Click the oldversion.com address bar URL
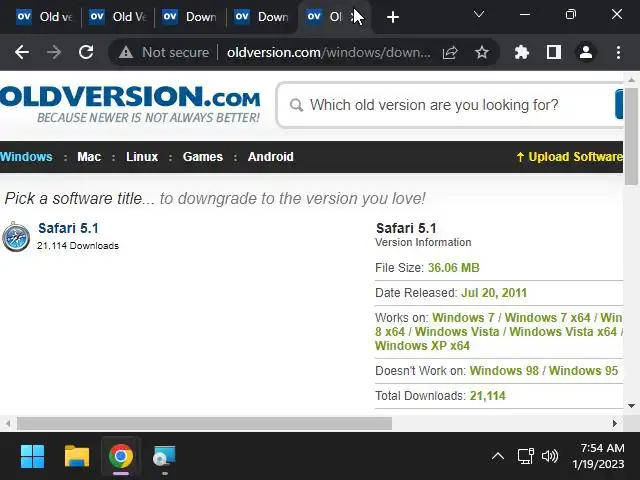The height and width of the screenshot is (480, 640). click(x=329, y=52)
